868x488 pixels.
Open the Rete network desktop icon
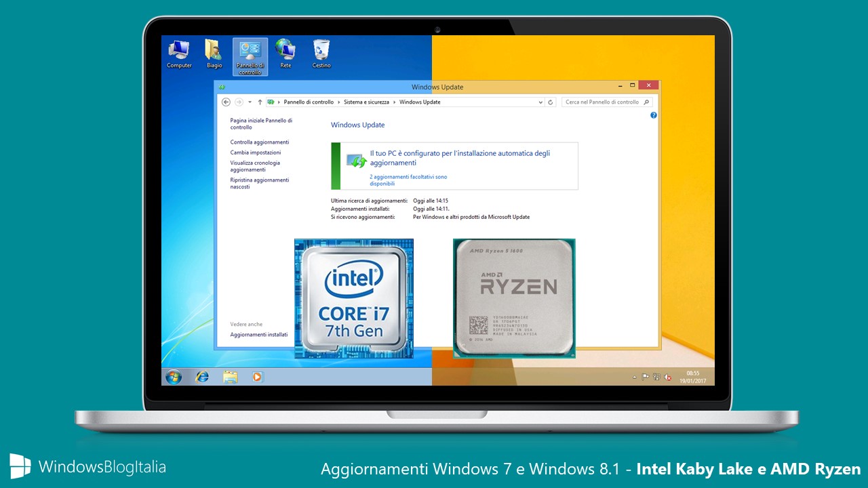[x=285, y=54]
